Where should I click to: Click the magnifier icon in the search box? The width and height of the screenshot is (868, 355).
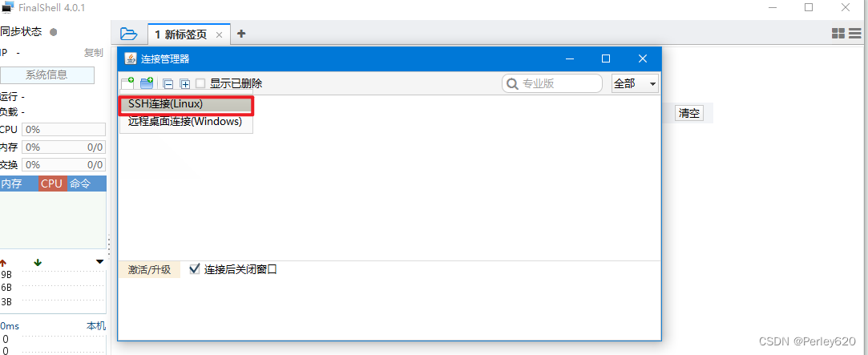[513, 84]
